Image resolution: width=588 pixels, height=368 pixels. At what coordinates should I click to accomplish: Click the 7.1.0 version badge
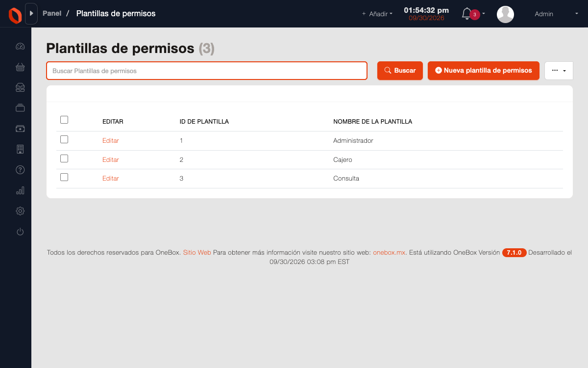[x=514, y=253]
